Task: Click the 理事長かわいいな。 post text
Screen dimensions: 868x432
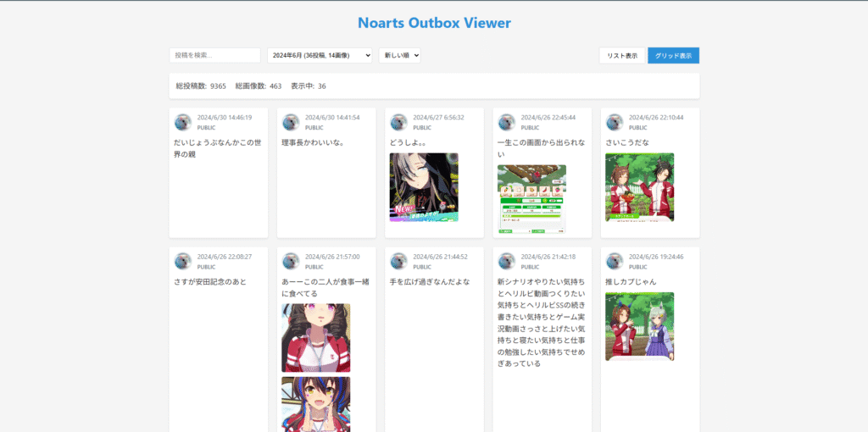Action: pos(313,142)
